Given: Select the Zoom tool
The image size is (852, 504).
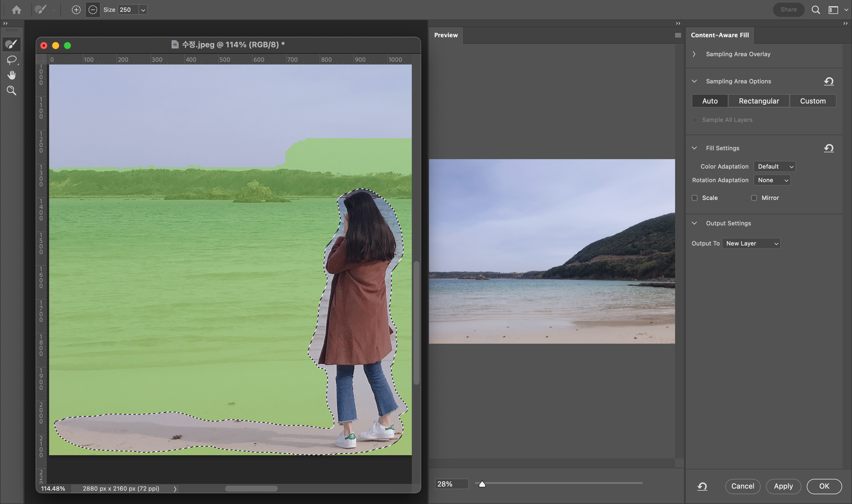Looking at the screenshot, I should [x=11, y=90].
